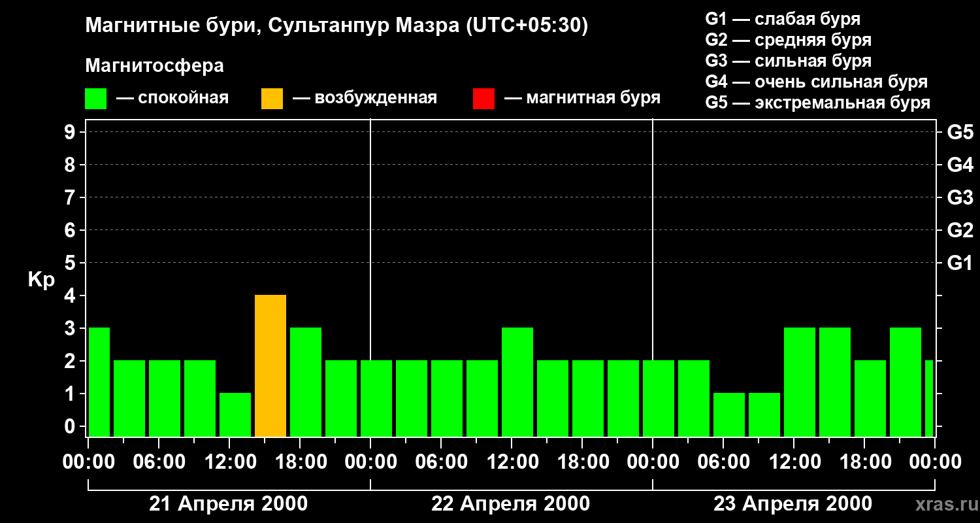
Task: Click the first Kp 3 bar at 00:00 on 21 April
Action: pos(99,382)
